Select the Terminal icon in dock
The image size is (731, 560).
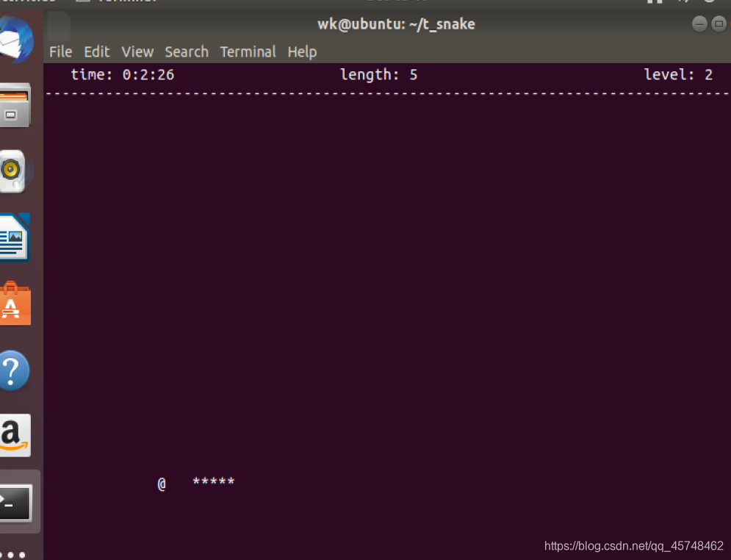tap(16, 503)
